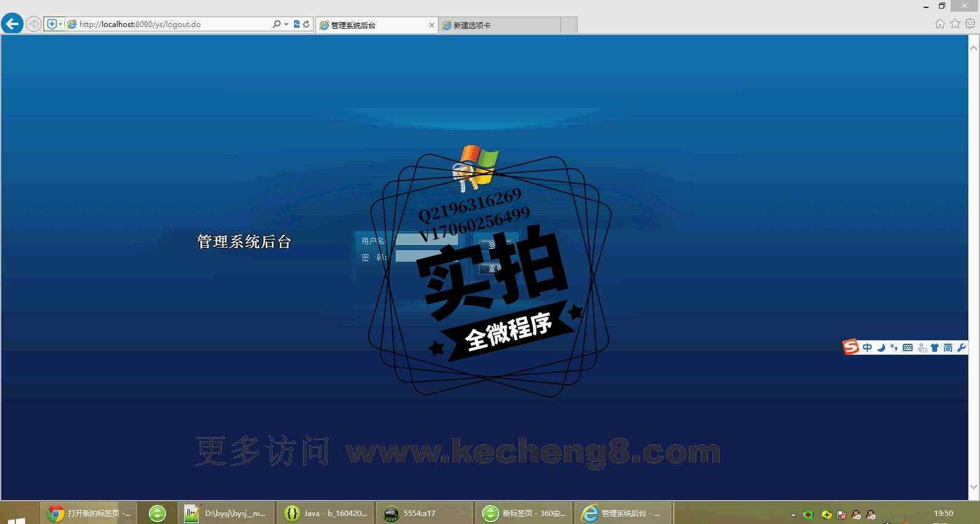Click the red-green flag tray icon
This screenshot has height=524, width=980.
click(809, 514)
